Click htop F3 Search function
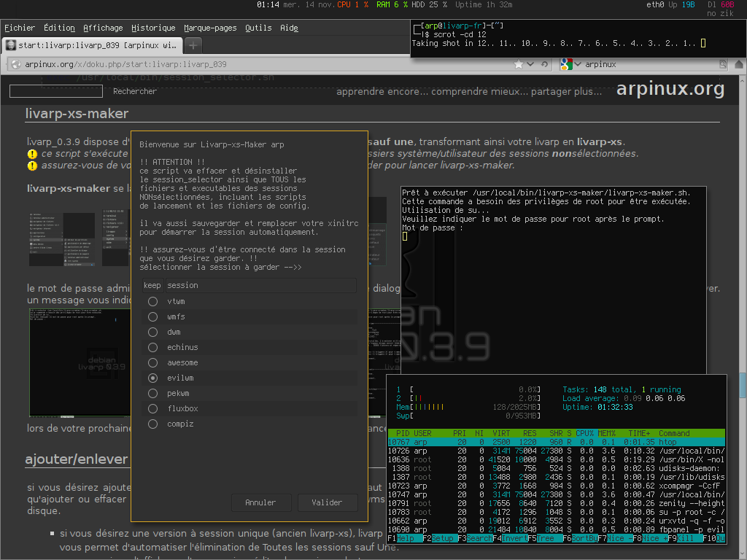Viewport: 747px width, 560px height. click(475, 538)
